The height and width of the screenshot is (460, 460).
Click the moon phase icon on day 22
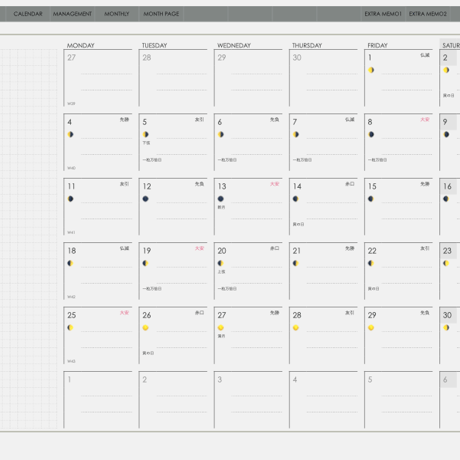tap(371, 263)
